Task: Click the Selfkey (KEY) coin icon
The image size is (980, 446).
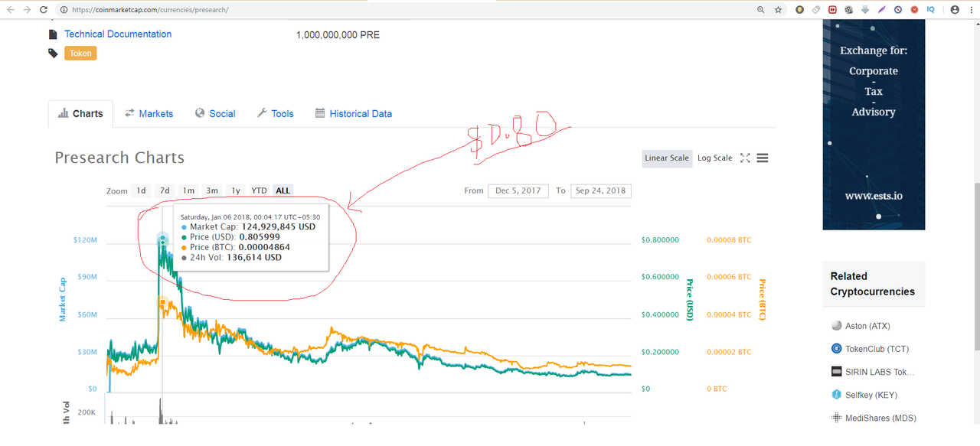Action: coord(836,395)
